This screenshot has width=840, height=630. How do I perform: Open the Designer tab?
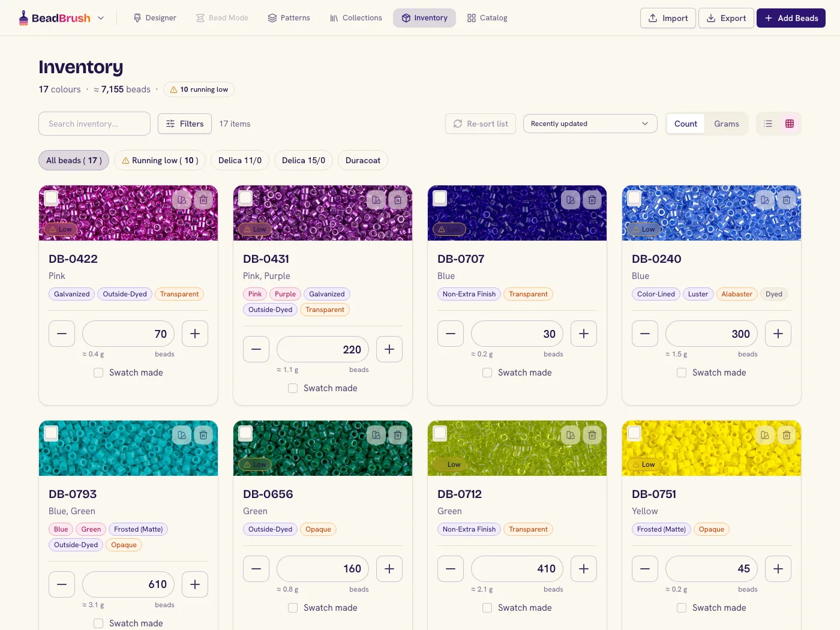coord(155,18)
